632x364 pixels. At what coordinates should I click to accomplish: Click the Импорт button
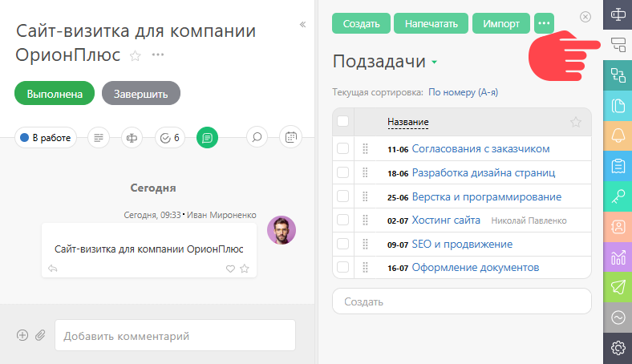(x=501, y=23)
